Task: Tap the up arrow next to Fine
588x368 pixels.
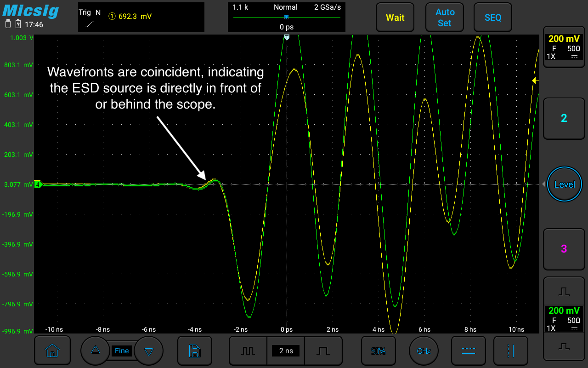Action: (x=96, y=351)
